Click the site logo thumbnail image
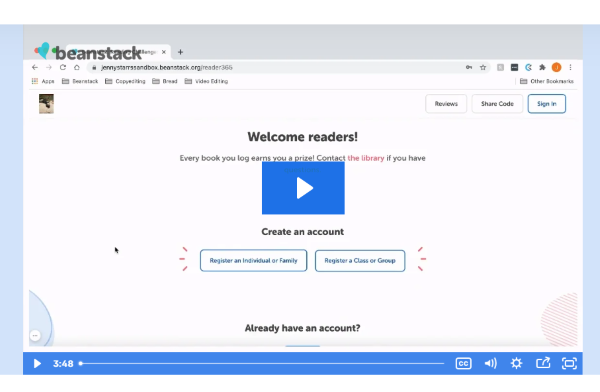The height and width of the screenshot is (392, 600). point(46,104)
